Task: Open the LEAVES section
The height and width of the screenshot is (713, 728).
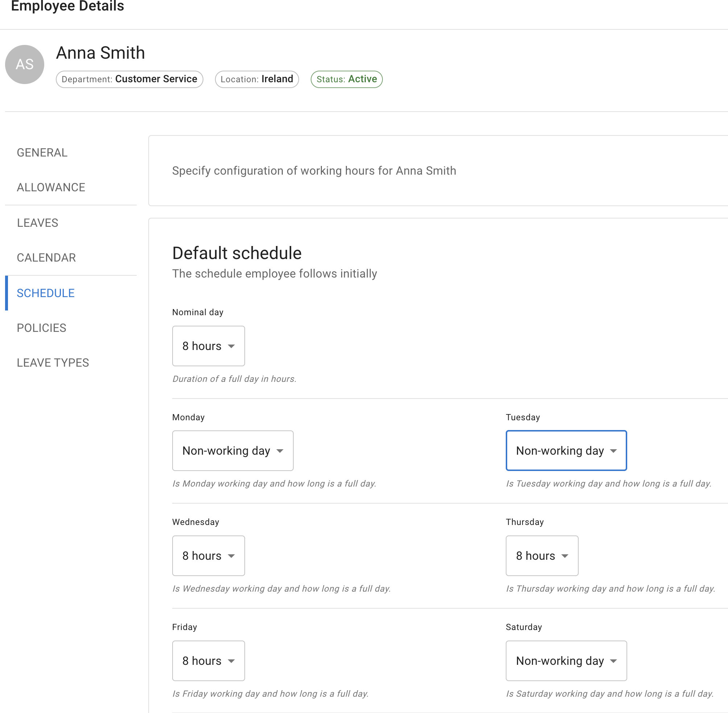Action: click(37, 223)
